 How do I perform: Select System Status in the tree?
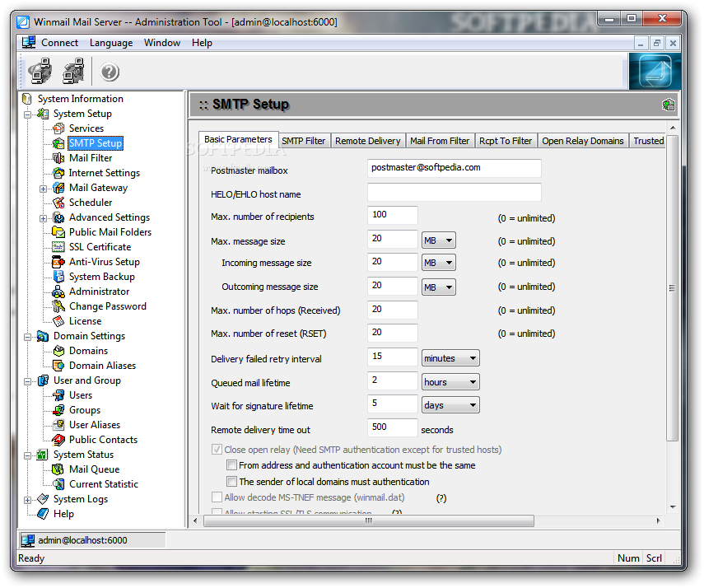[x=83, y=455]
